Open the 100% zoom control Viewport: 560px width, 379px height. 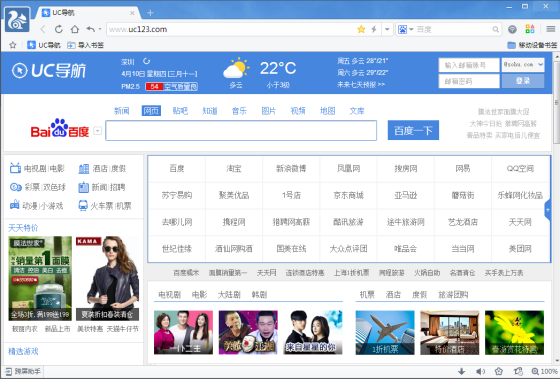click(544, 371)
